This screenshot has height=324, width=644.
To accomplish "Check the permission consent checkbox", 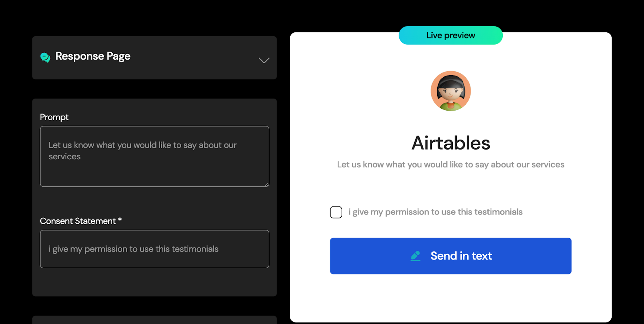I will pos(336,212).
